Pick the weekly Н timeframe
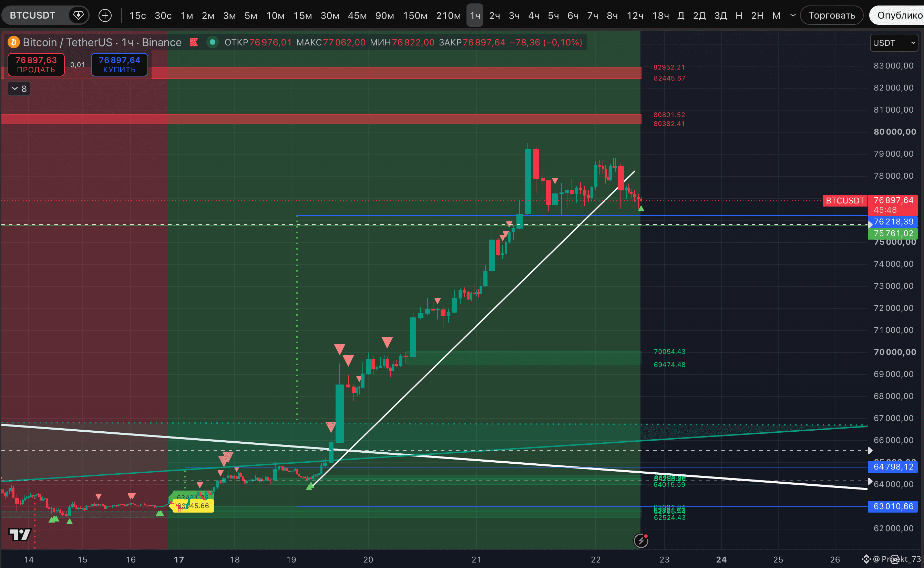 pos(739,15)
